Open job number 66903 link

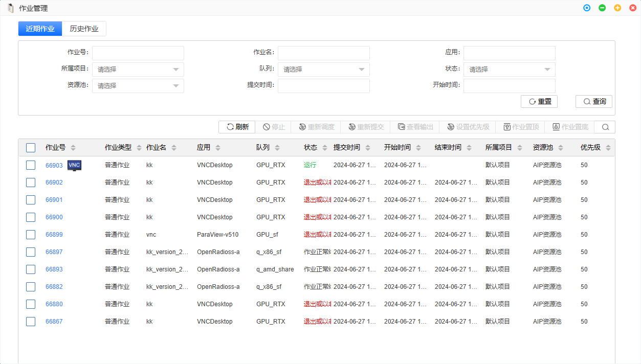coord(54,165)
